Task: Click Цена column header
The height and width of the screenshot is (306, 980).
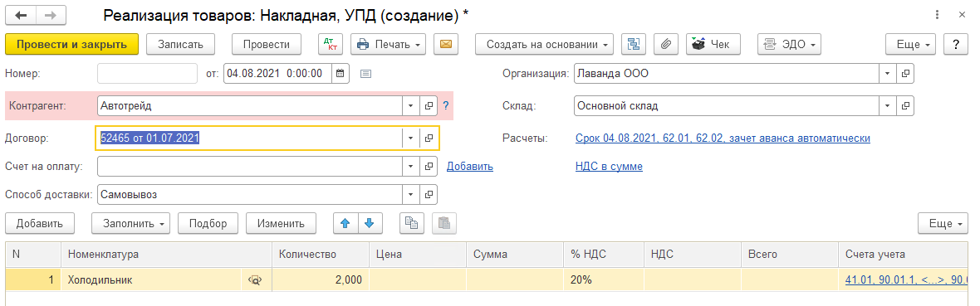Action: 418,254
